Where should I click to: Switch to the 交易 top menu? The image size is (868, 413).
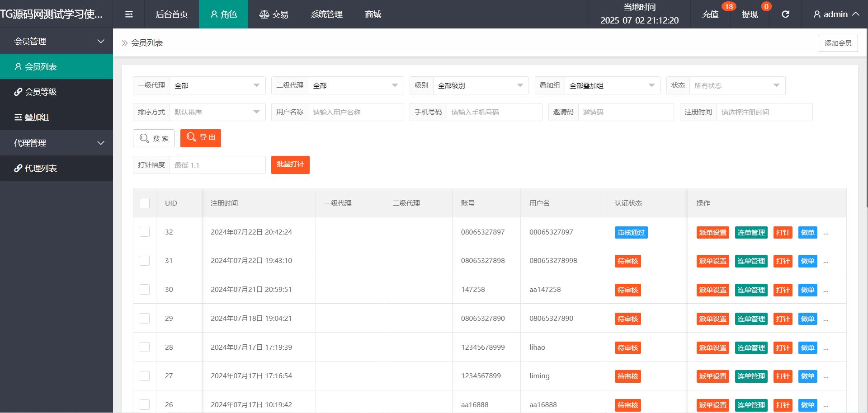point(274,14)
